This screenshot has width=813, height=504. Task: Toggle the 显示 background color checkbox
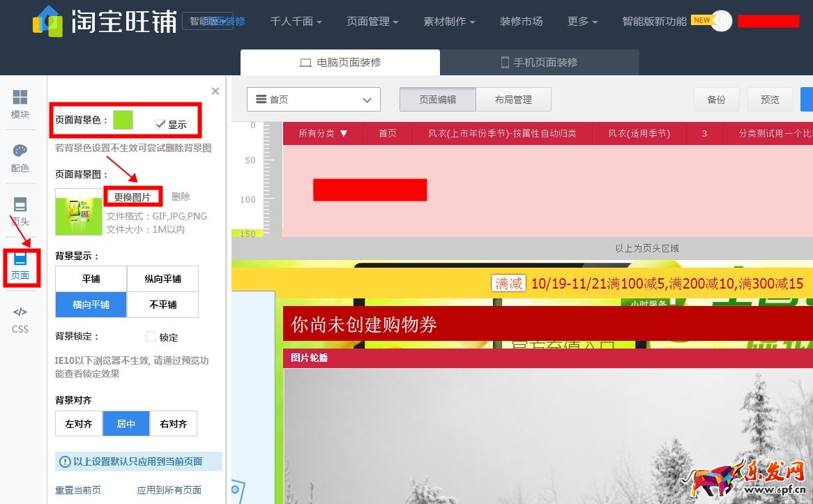pos(160,124)
